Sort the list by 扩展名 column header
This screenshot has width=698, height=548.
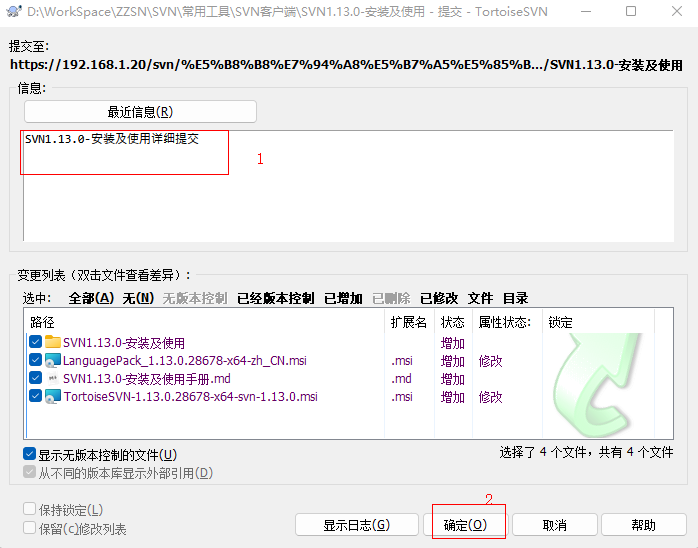point(408,323)
